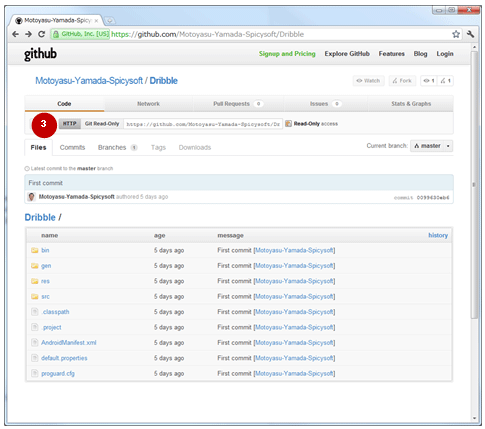
Task: Select the Git Read-Only clone protocol
Action: tap(102, 124)
